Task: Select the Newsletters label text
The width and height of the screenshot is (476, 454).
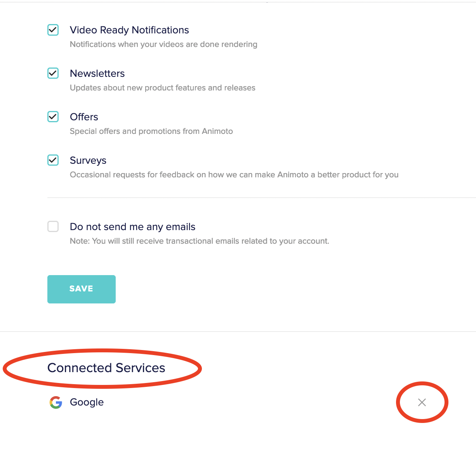Action: [97, 73]
